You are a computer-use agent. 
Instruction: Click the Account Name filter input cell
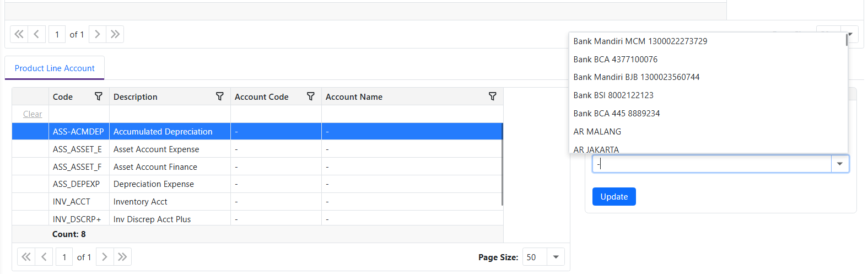[x=412, y=114]
